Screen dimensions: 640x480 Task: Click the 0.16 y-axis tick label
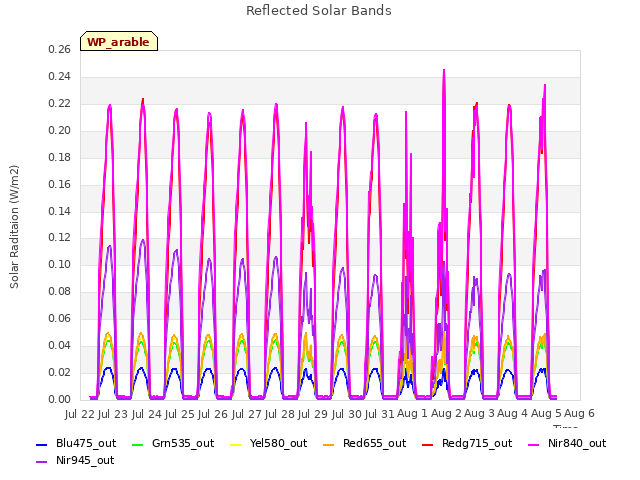(60, 184)
